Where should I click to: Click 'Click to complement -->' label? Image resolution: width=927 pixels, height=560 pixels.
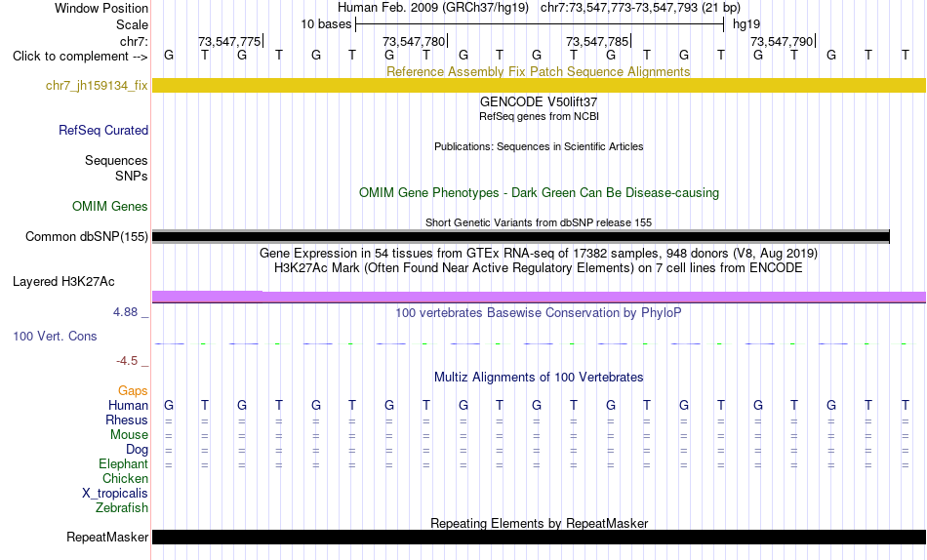point(80,57)
